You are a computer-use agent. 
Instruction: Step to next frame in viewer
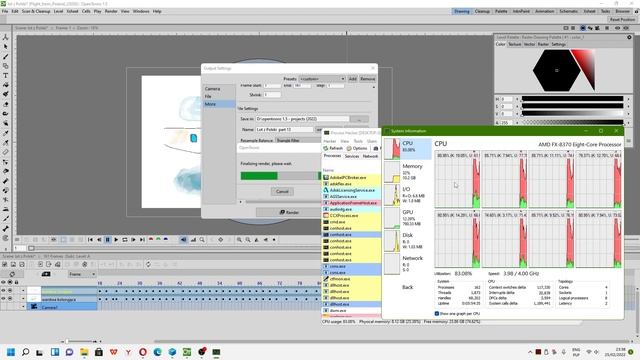tap(133, 240)
